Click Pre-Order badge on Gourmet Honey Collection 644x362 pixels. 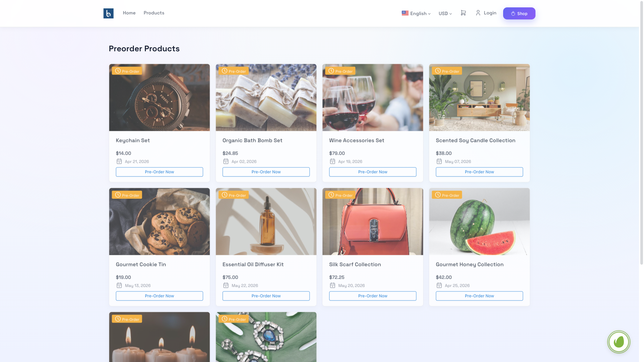[447, 195]
